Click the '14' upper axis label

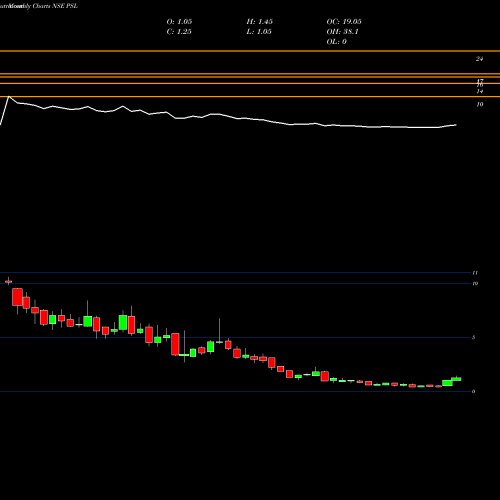[480, 91]
